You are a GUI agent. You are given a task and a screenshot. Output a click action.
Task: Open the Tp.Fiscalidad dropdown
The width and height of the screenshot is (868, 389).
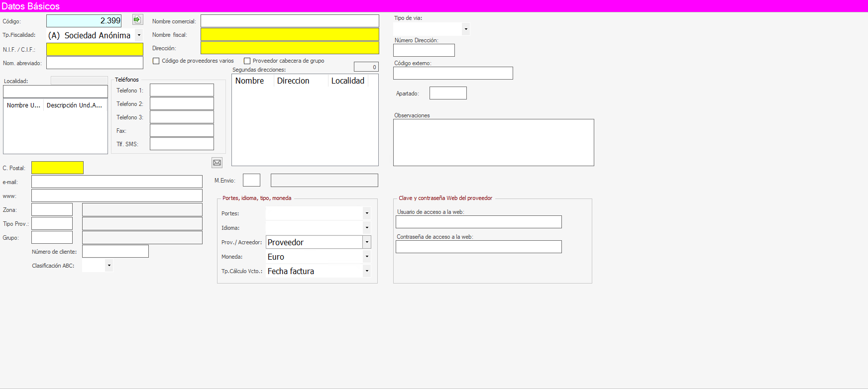(x=139, y=35)
